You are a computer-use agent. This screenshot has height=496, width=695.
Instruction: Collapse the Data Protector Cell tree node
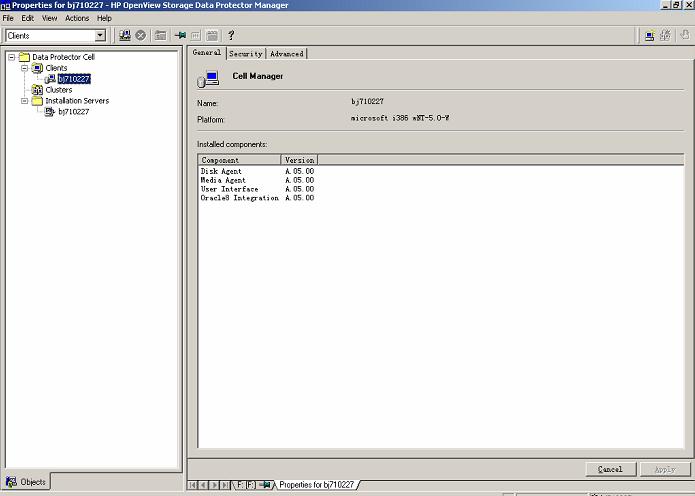coord(11,57)
